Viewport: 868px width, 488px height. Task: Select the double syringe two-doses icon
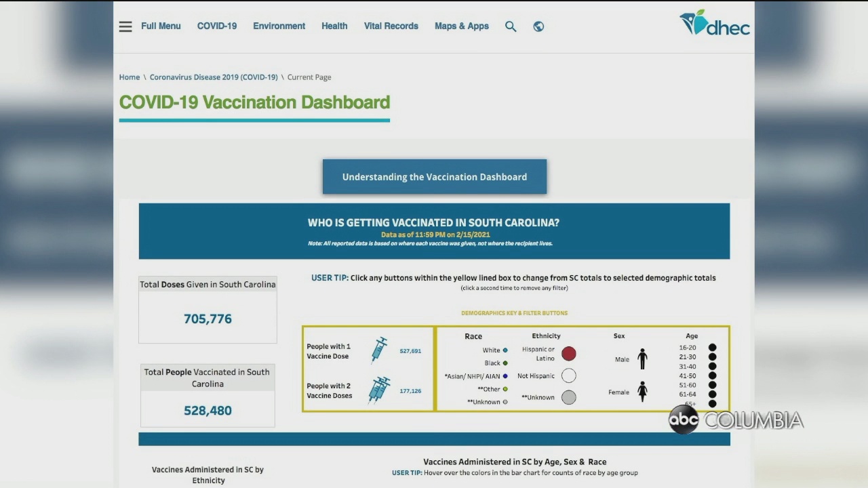(x=378, y=390)
